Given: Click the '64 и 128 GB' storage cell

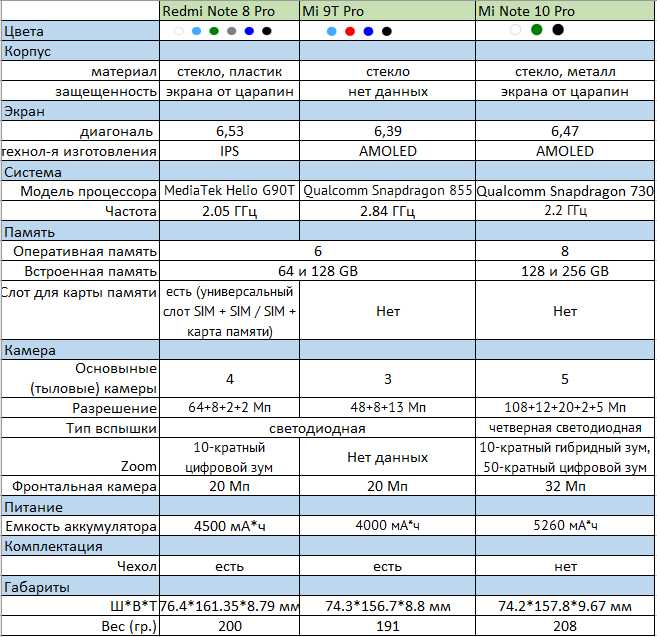Looking at the screenshot, I should point(318,271).
